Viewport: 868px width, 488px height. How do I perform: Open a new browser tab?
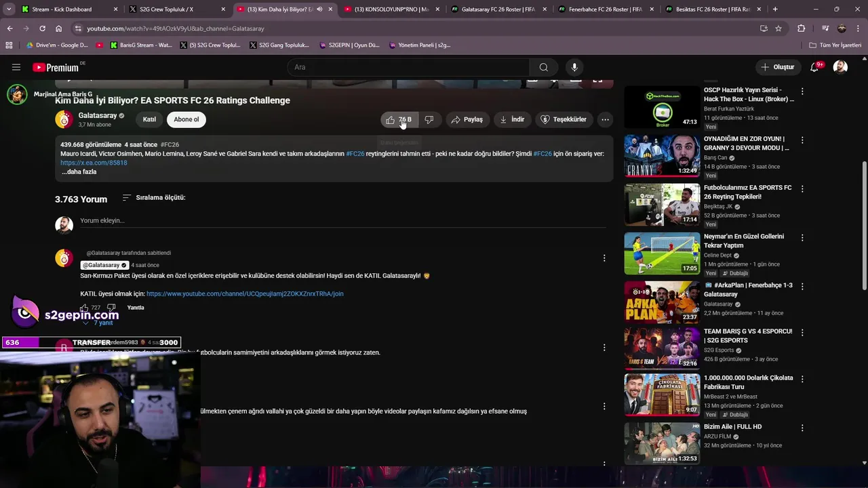click(775, 9)
